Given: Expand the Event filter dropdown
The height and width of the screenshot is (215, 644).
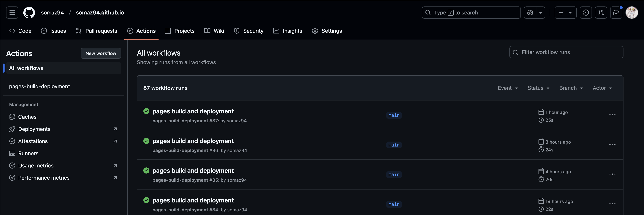Looking at the screenshot, I should 508,88.
